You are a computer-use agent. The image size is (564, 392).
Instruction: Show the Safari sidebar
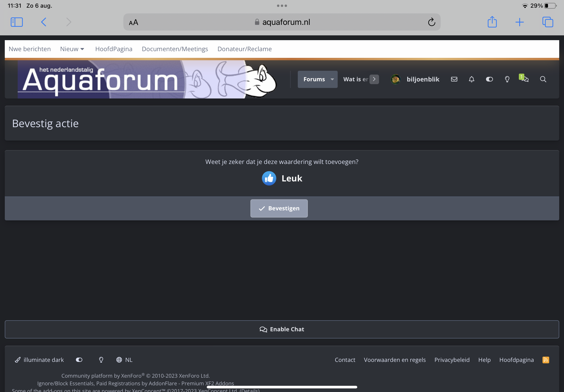point(17,22)
